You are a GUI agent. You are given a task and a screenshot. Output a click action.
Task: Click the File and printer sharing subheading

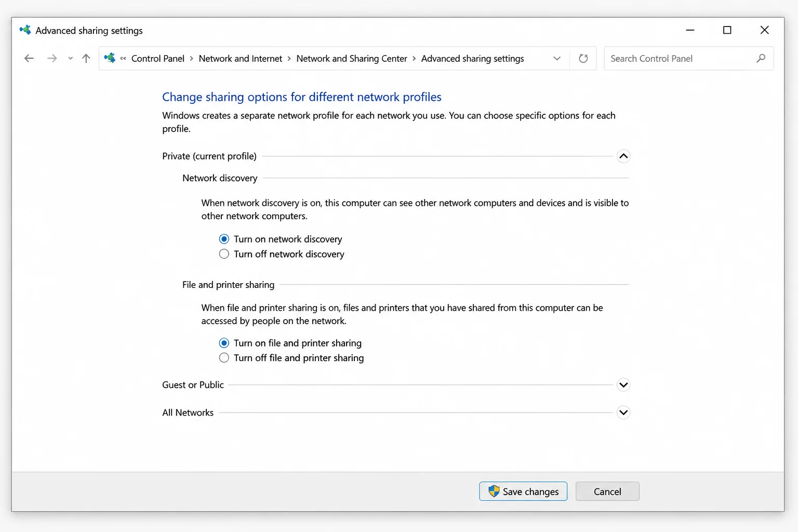pos(228,285)
